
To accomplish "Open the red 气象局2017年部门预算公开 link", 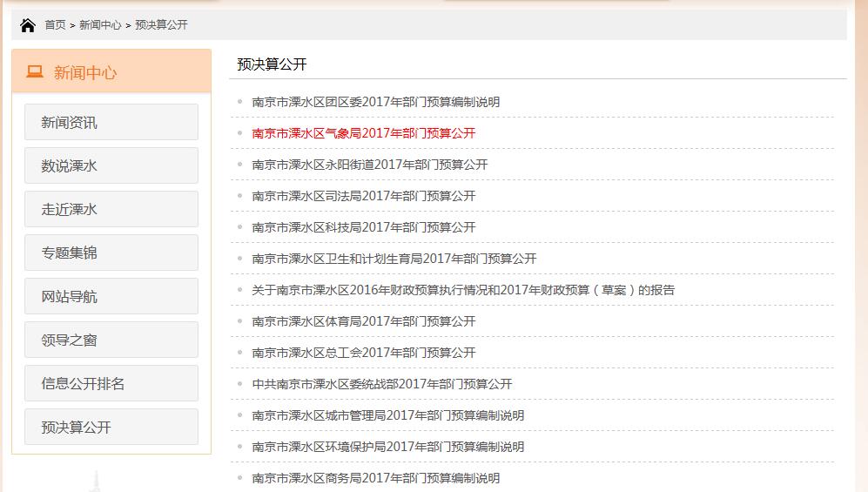I will click(363, 133).
